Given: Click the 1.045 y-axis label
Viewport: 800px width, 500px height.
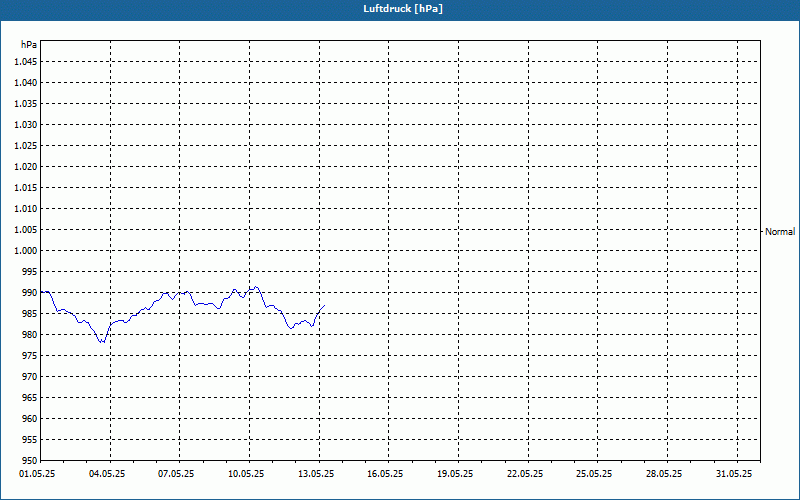Looking at the screenshot, I should [26, 62].
